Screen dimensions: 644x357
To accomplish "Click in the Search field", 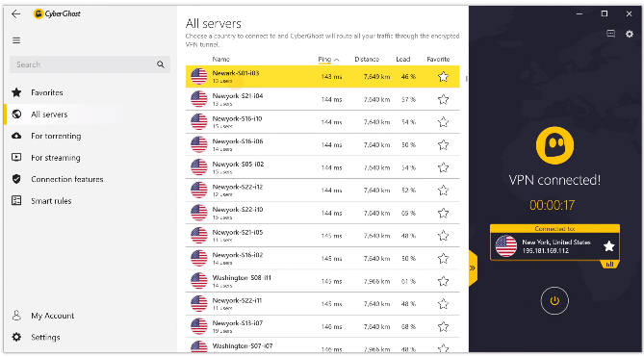I will pyautogui.click(x=90, y=64).
